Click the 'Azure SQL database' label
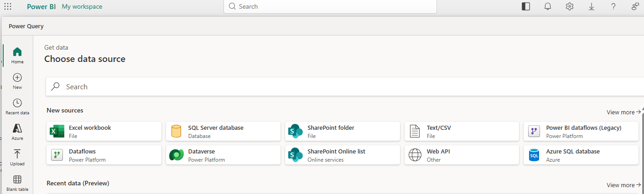 click(x=573, y=151)
